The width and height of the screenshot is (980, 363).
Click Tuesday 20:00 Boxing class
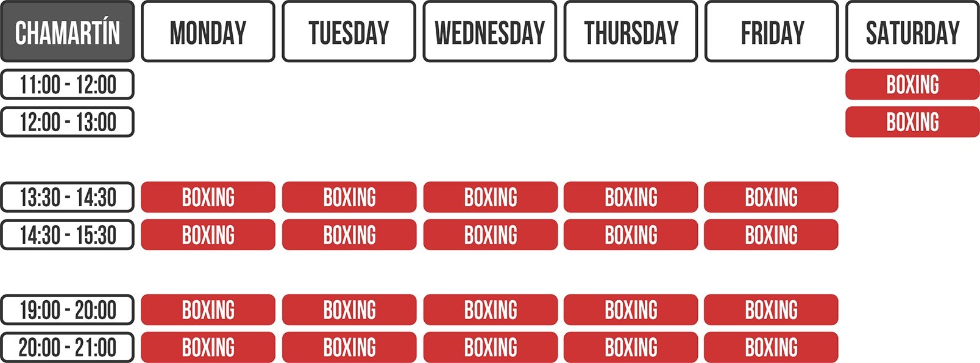click(349, 348)
